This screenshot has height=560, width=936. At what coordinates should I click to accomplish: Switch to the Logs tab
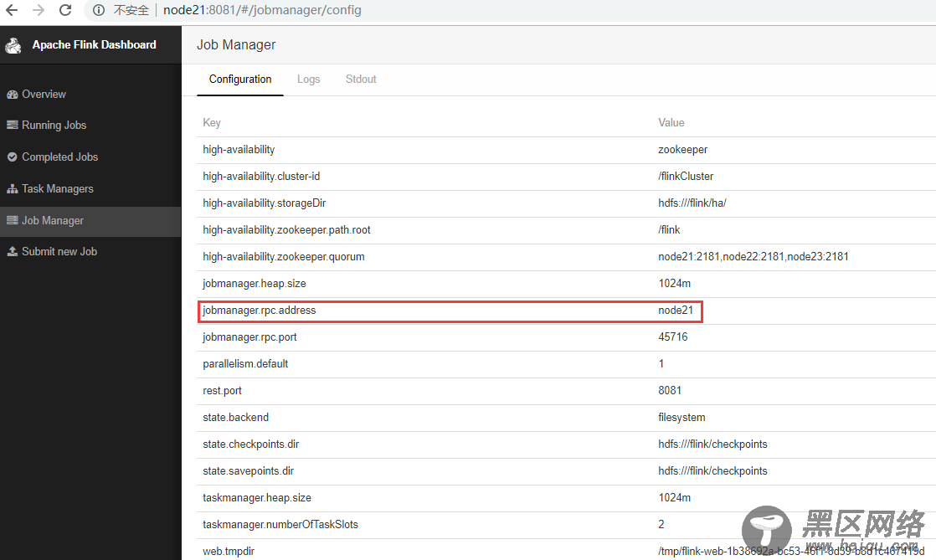coord(309,80)
